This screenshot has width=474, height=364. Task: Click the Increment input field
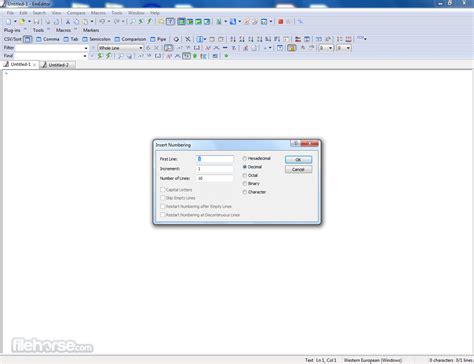pyautogui.click(x=215, y=169)
